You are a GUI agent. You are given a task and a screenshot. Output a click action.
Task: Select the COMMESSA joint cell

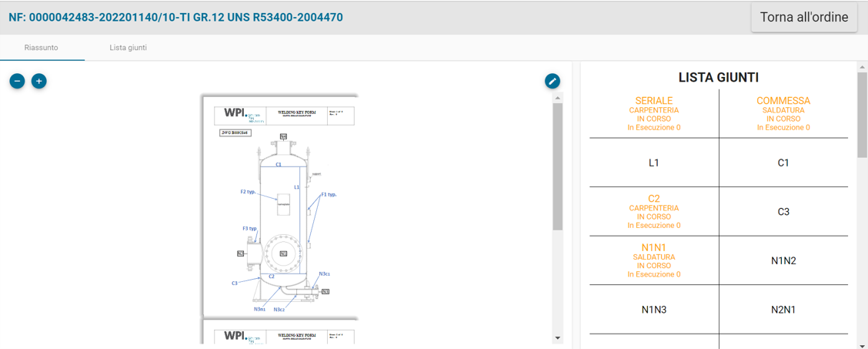[783, 113]
